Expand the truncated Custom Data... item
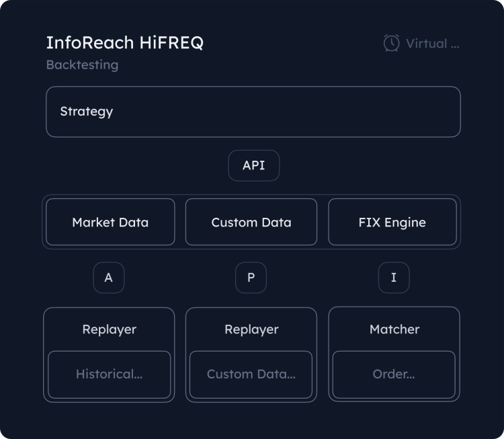This screenshot has height=439, width=504. coord(251,374)
